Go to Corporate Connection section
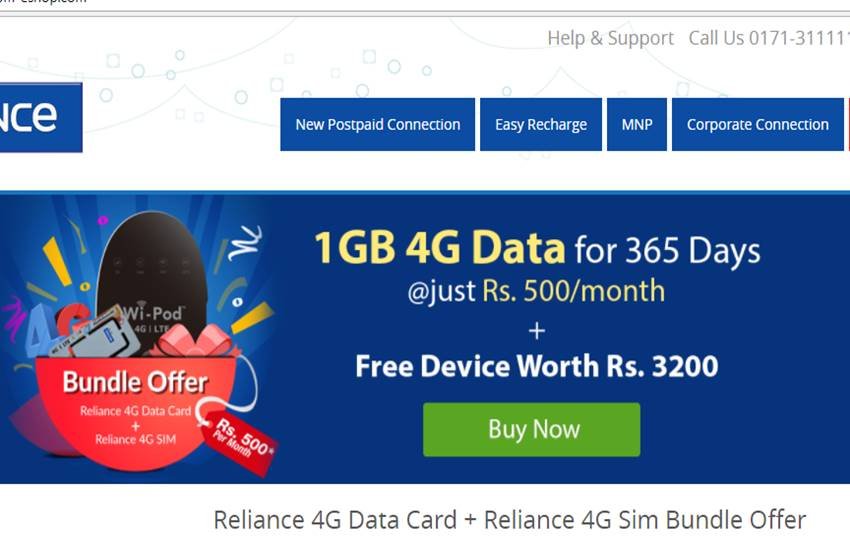Screen dimensions: 850x550 [757, 125]
